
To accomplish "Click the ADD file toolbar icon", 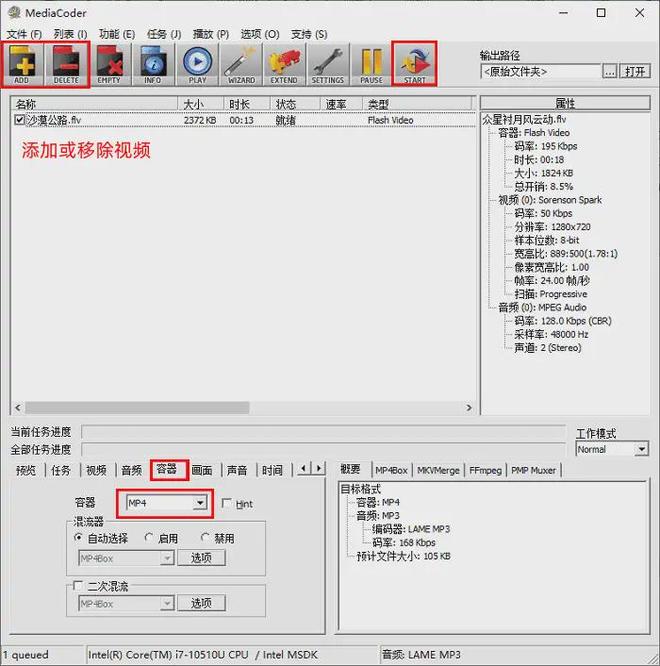I will point(22,65).
